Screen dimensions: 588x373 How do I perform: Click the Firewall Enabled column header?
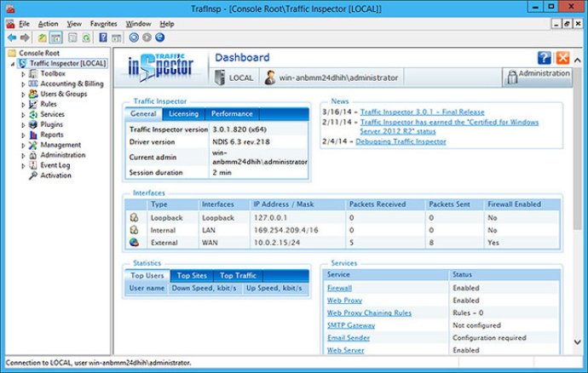pyautogui.click(x=514, y=204)
